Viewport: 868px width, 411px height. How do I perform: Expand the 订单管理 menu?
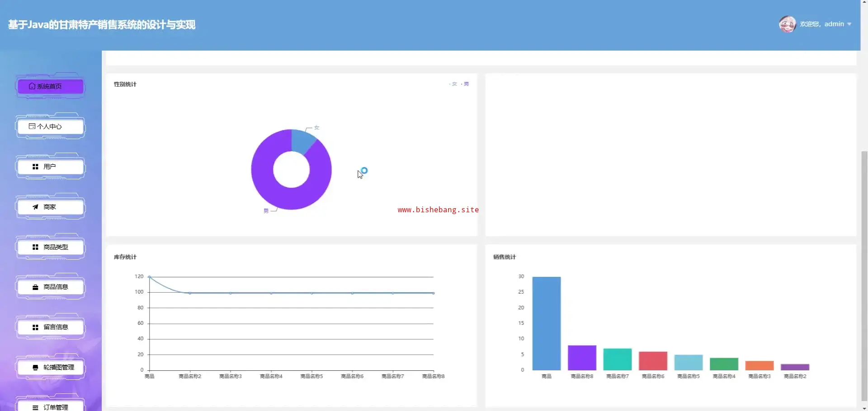[x=51, y=406]
